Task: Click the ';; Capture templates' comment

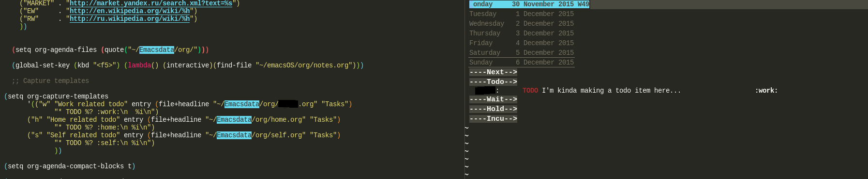Action: 50,81
